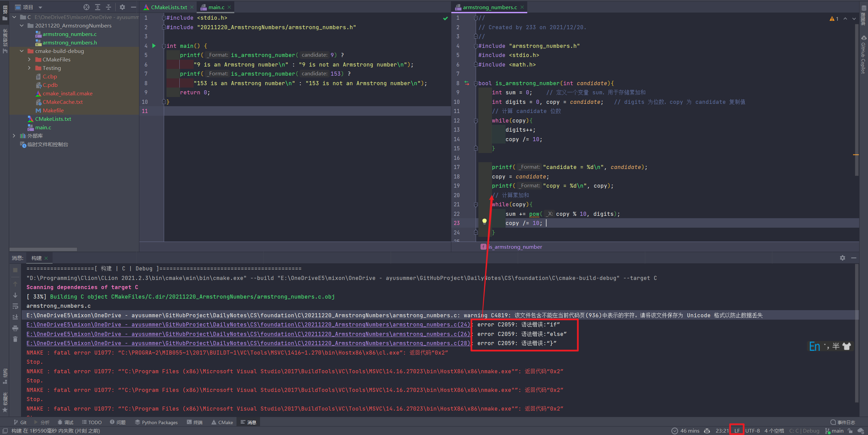Hide the messages panel with minus icon
The height and width of the screenshot is (435, 868).
tap(854, 258)
